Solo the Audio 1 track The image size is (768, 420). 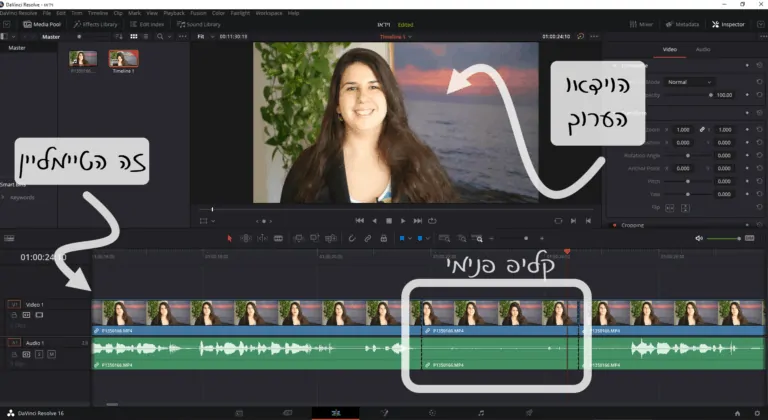tap(39, 354)
